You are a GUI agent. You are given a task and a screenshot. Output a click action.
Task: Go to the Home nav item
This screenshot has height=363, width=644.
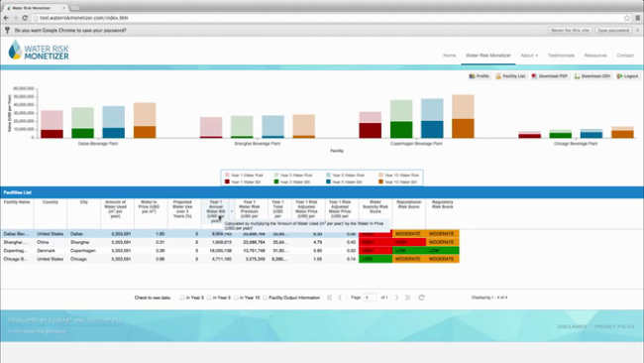[450, 56]
